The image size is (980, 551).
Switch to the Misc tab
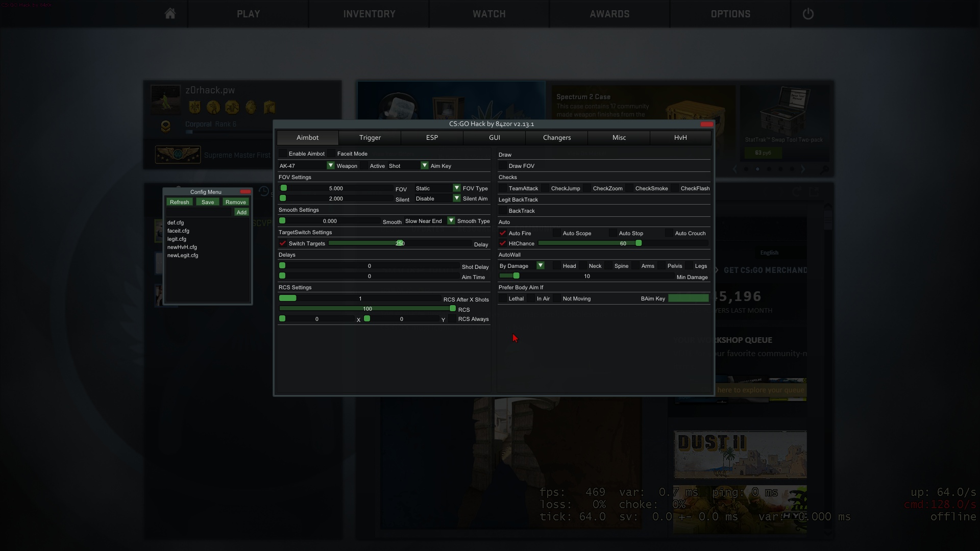click(x=619, y=138)
